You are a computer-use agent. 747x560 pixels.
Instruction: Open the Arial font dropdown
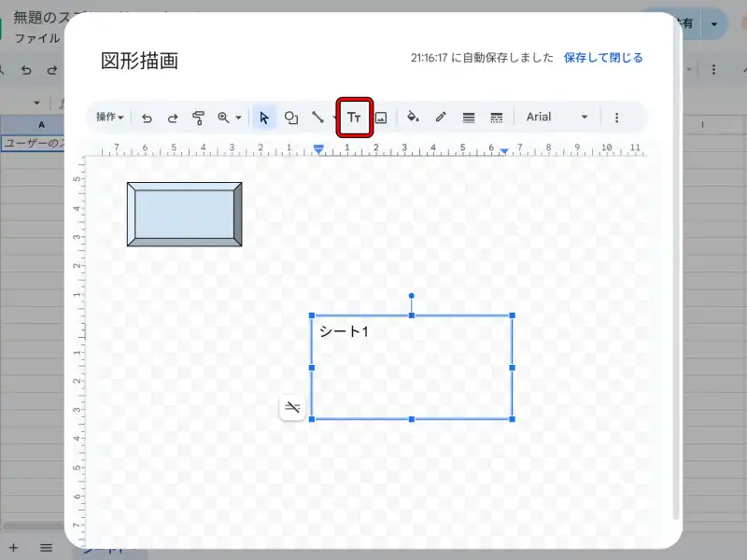click(557, 118)
